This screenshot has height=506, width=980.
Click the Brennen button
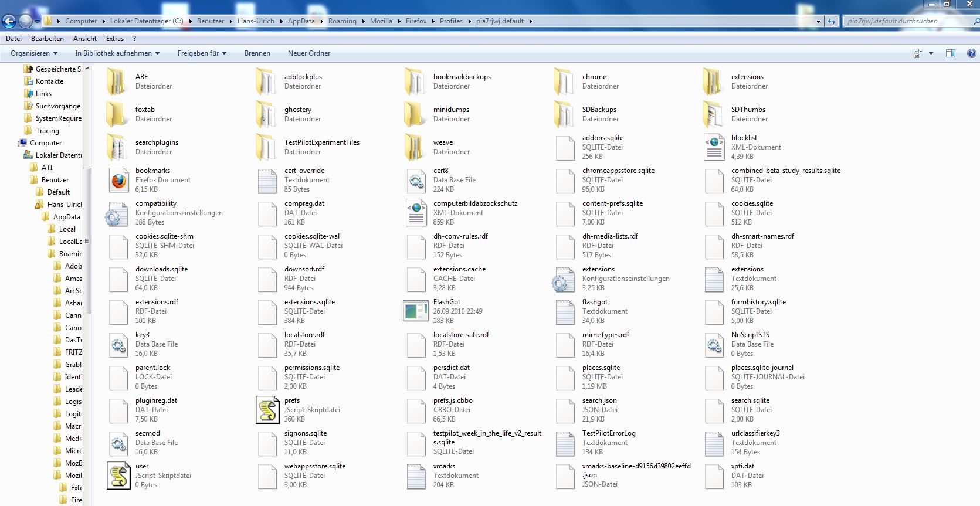[257, 53]
